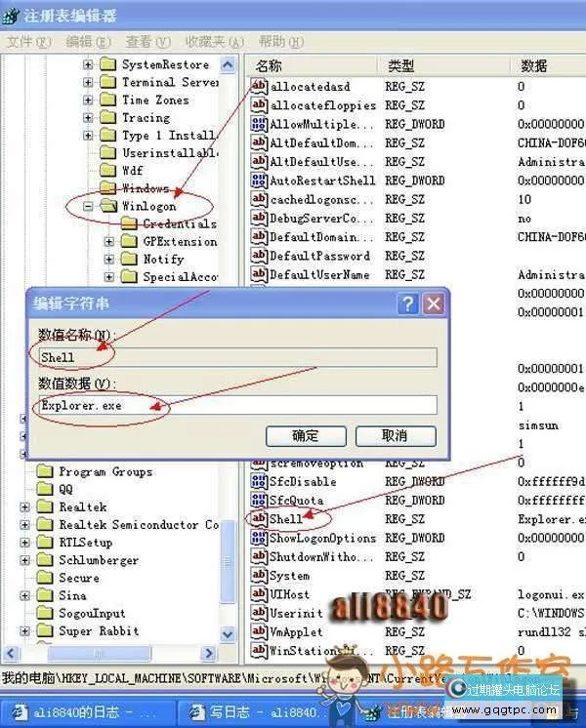Click the QQ folder icon
The width and height of the screenshot is (586, 728).
point(45,489)
